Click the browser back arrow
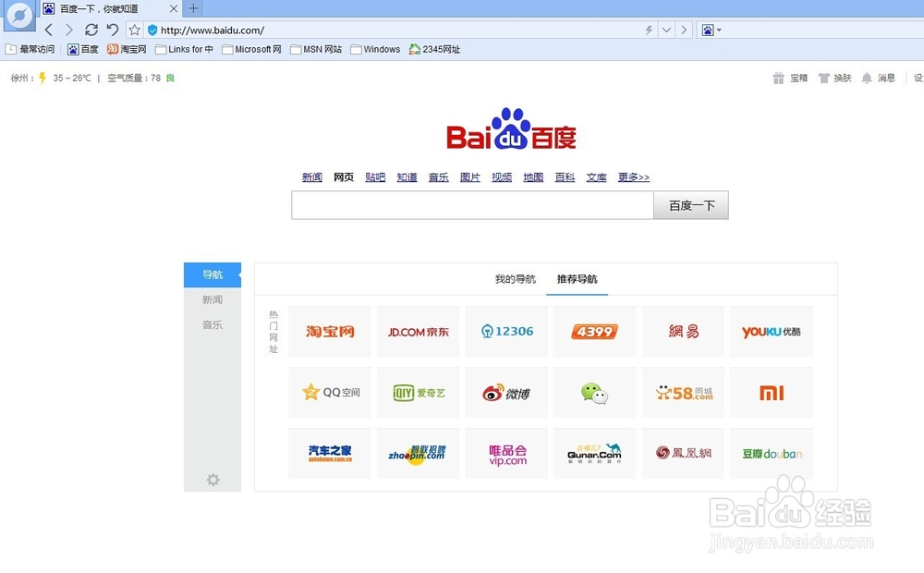 click(49, 30)
